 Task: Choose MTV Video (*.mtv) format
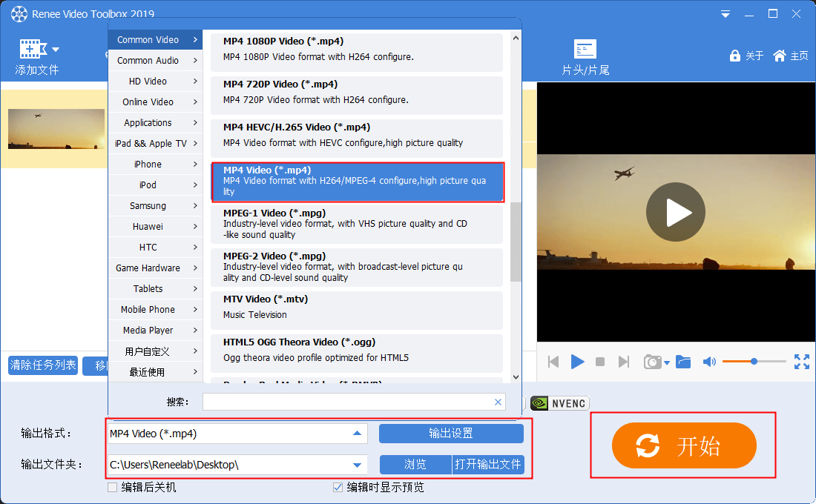click(x=357, y=311)
